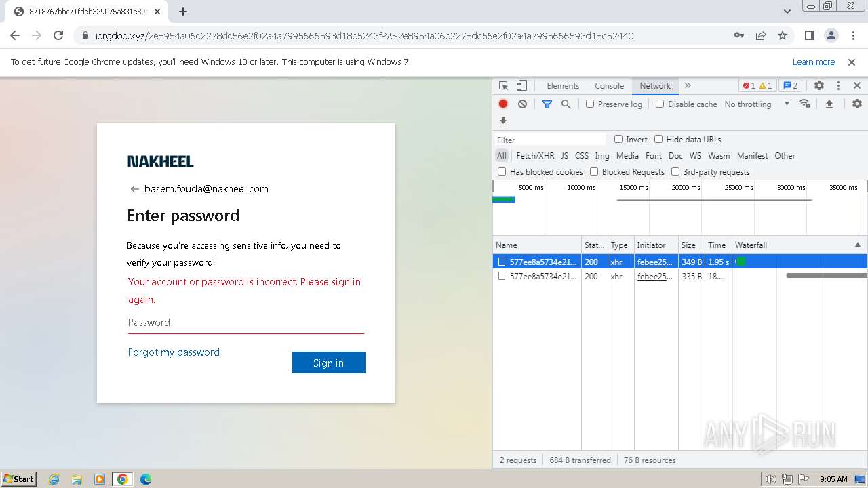The image size is (868, 488).
Task: Select the Network tab
Action: pos(655,86)
